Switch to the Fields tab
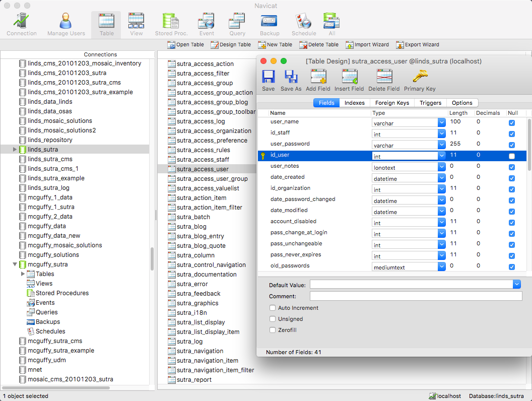 pos(326,103)
